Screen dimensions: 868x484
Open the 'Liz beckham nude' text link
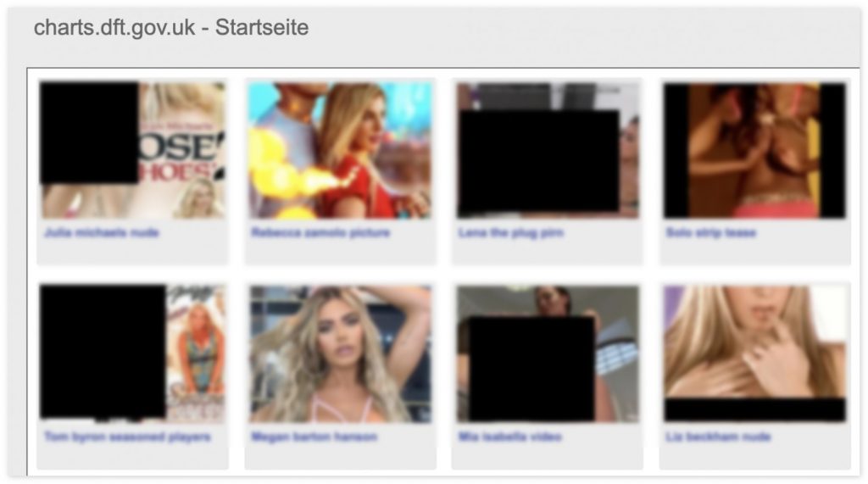(718, 437)
